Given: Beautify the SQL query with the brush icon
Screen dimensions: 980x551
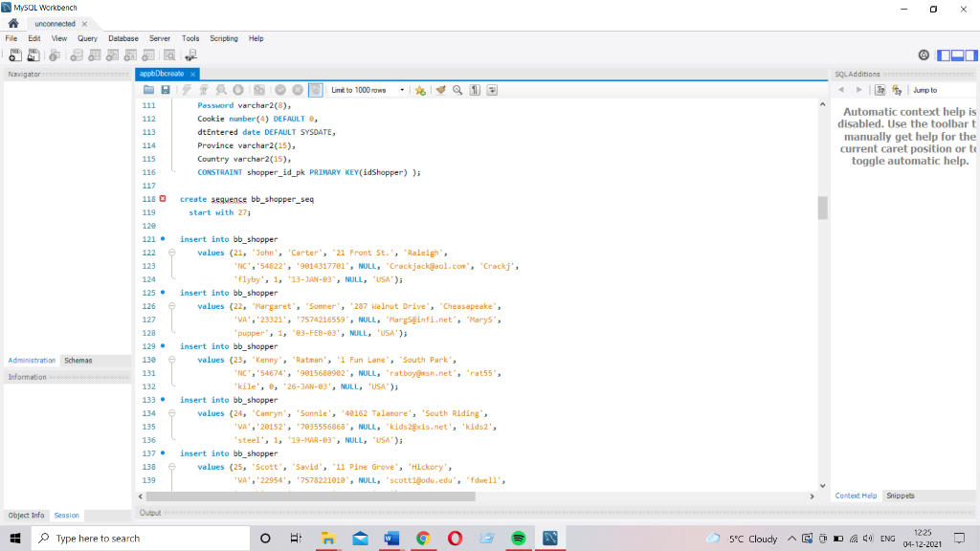Looking at the screenshot, I should coord(442,89).
